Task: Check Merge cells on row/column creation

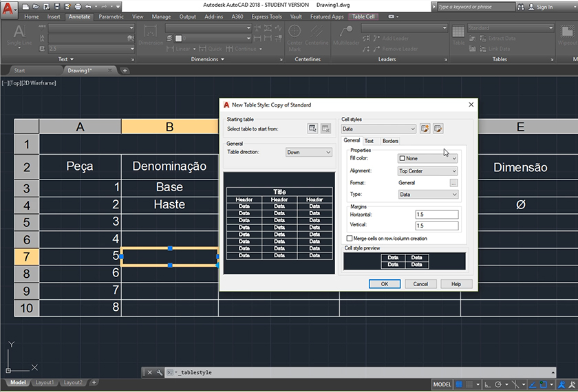Action: pos(350,239)
